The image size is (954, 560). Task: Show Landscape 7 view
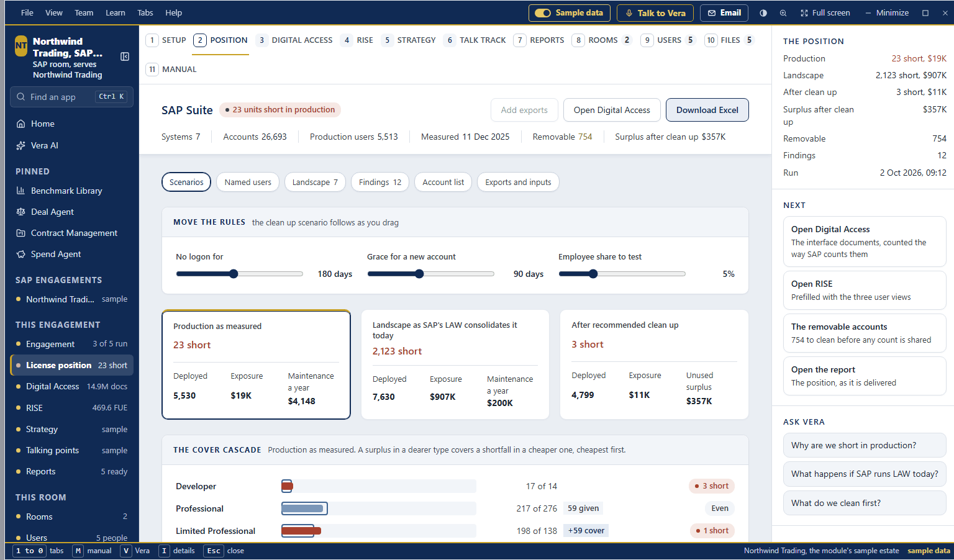pyautogui.click(x=315, y=182)
